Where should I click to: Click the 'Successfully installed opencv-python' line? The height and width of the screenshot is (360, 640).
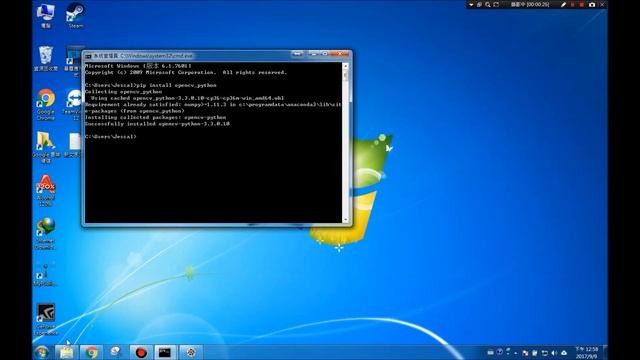pyautogui.click(x=157, y=124)
